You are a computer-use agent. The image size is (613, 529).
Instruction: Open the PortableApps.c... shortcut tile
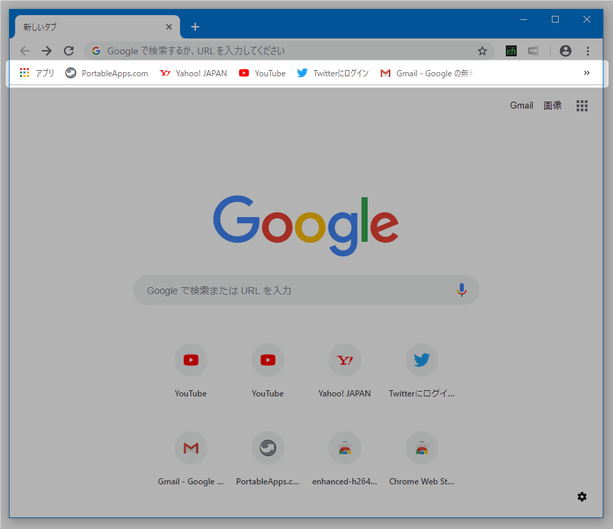tap(268, 459)
